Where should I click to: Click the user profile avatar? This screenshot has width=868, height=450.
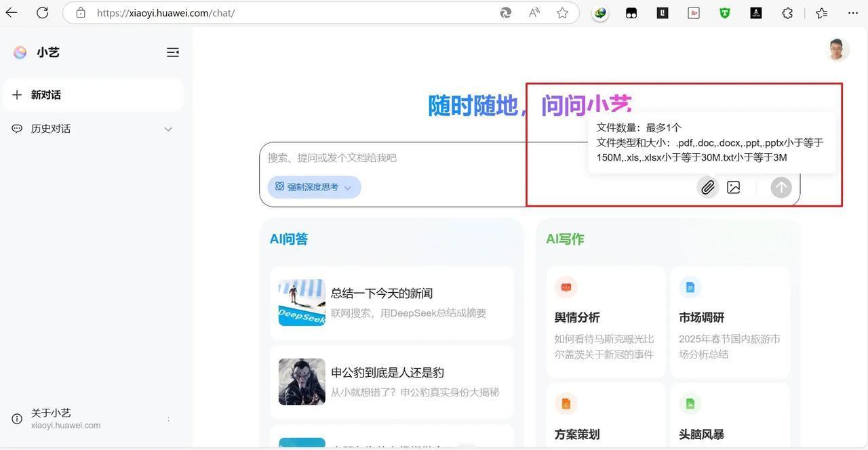(x=838, y=49)
